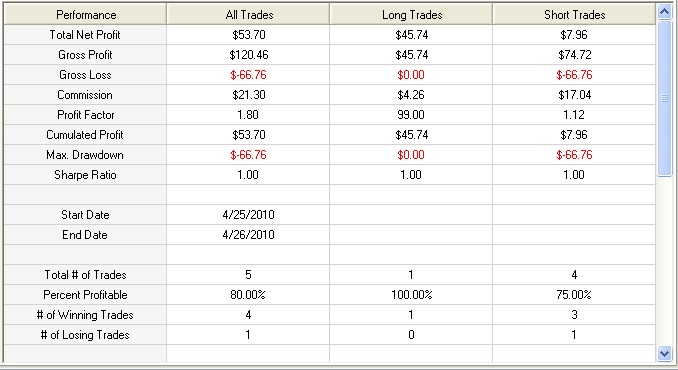Click the Sharpe Ratio row label

[x=85, y=175]
